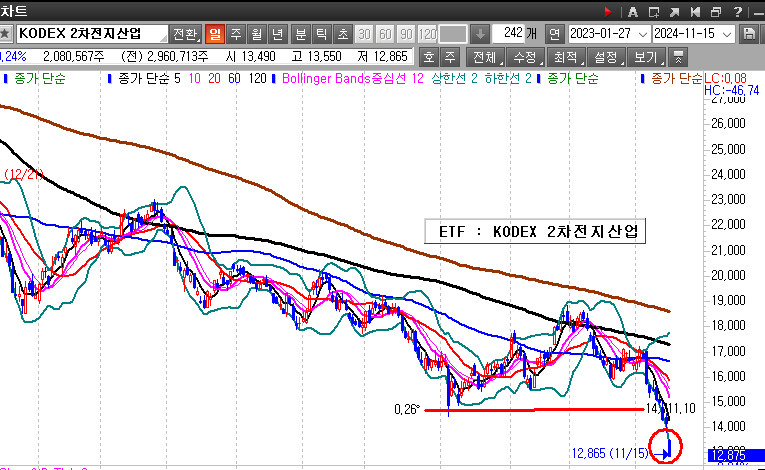Click the ETF : KODEX 2차전지산업 text box
This screenshot has height=470, width=765.
(x=535, y=231)
